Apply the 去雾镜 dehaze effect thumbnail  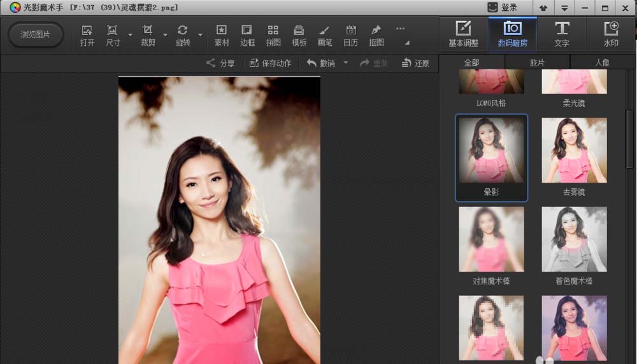point(574,150)
